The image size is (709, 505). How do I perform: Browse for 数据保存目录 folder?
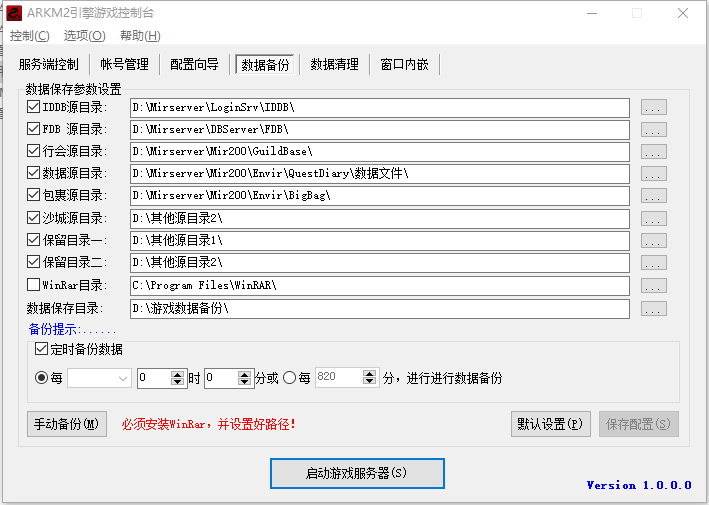(x=653, y=309)
